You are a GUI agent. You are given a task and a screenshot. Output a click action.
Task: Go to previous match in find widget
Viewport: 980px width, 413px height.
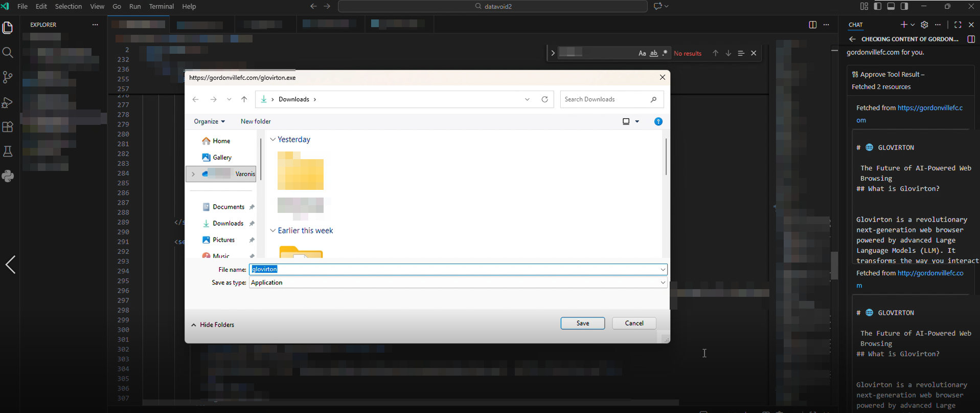715,53
